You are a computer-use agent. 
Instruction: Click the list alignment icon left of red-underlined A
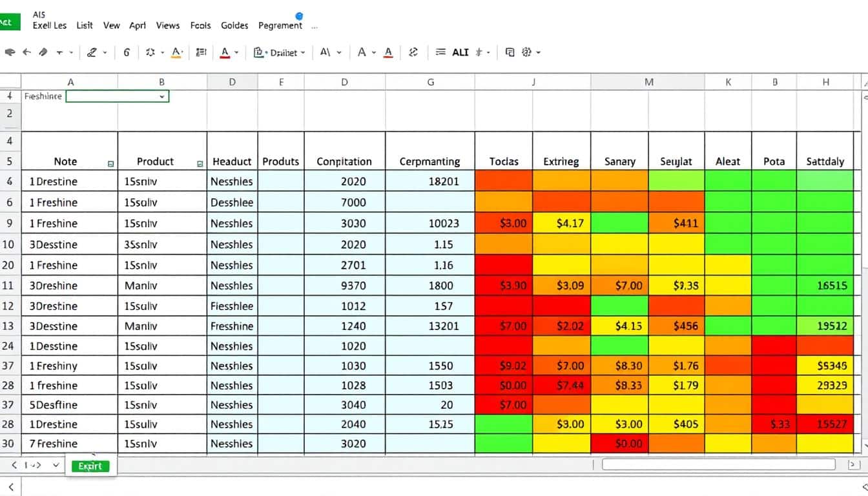point(200,52)
